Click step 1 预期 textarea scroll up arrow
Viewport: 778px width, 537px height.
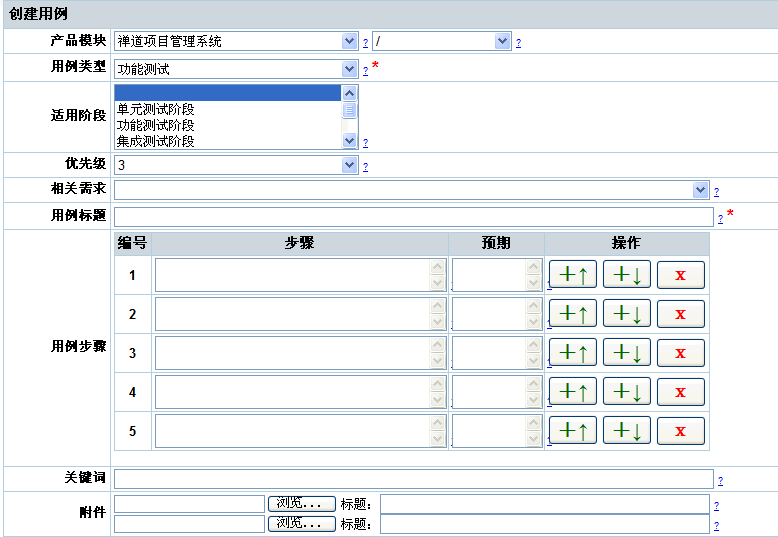pyautogui.click(x=533, y=267)
